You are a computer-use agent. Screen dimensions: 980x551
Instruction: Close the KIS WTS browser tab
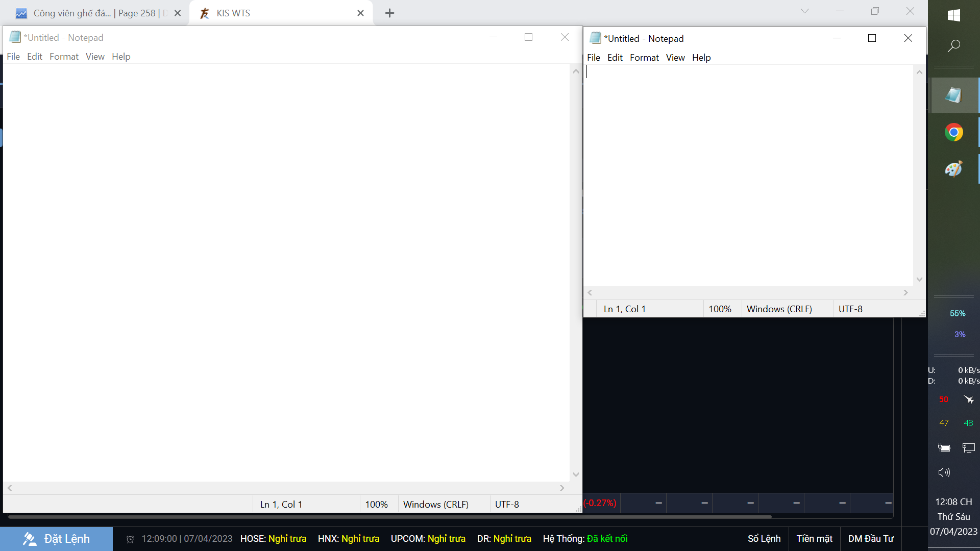pos(360,13)
